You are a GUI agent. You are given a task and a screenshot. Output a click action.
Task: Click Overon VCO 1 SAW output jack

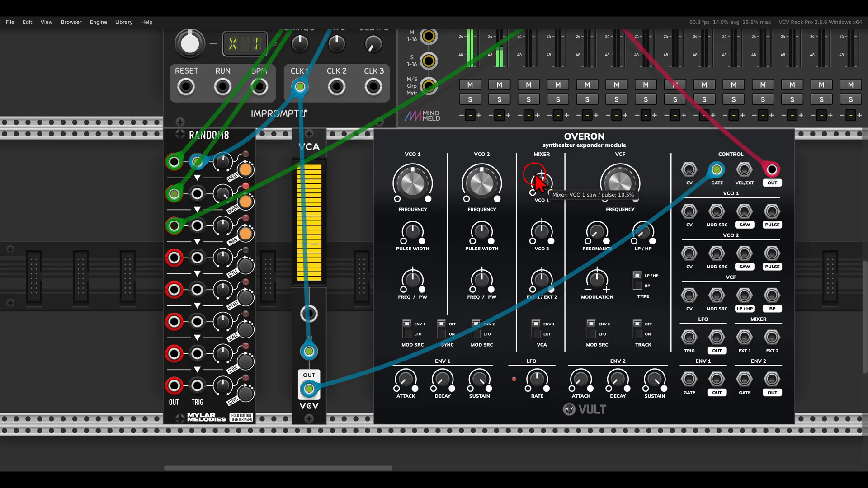coord(744,211)
